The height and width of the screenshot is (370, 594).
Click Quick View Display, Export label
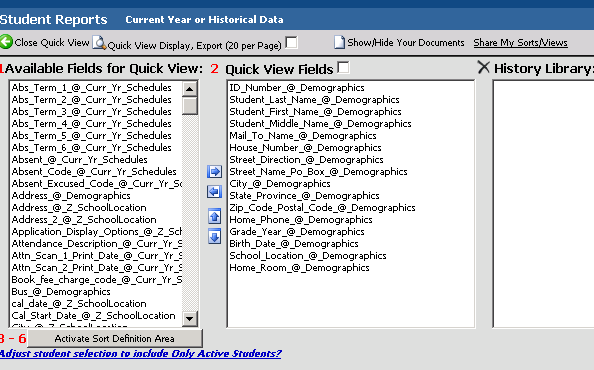click(195, 45)
